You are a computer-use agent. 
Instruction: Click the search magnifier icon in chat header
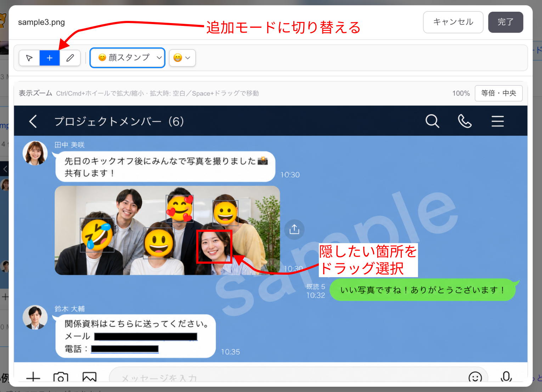(x=432, y=121)
